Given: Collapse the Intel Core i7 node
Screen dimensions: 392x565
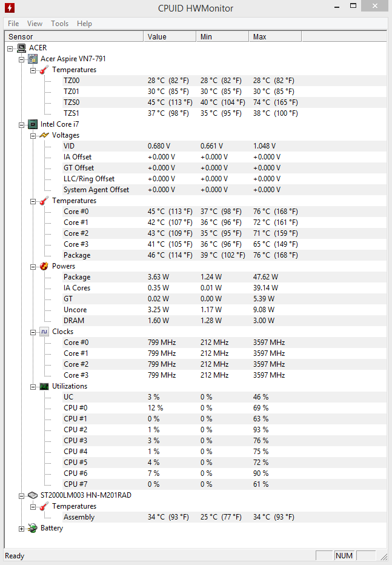Looking at the screenshot, I should click(22, 125).
